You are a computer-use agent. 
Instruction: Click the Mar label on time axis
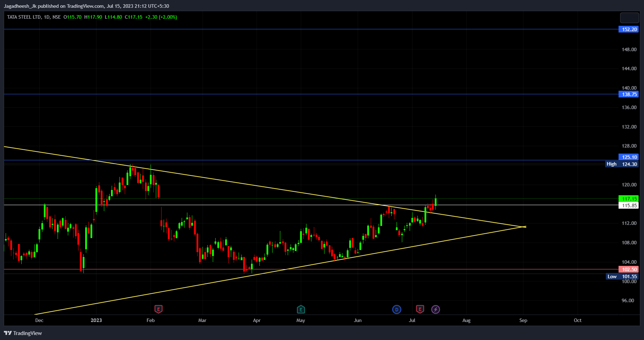(x=202, y=320)
